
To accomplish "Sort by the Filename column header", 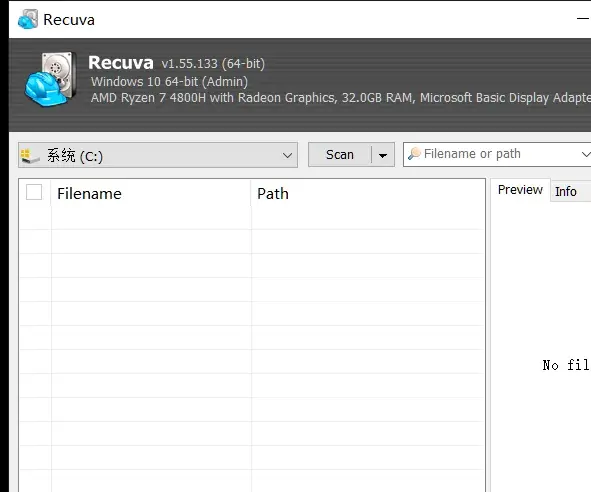I will coord(151,194).
